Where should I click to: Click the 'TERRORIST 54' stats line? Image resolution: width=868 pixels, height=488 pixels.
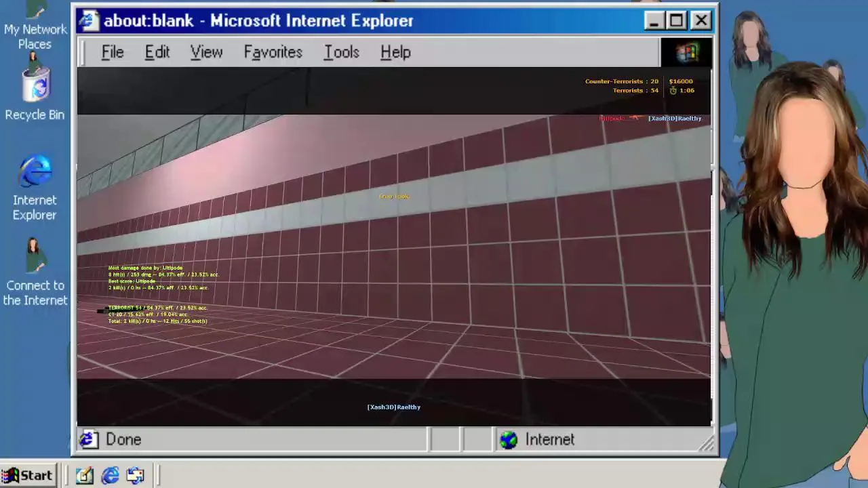pos(158,308)
